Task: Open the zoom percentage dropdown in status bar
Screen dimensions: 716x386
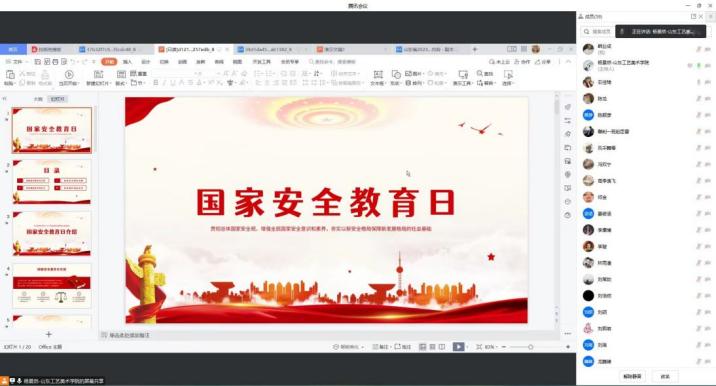Action: pos(490,347)
